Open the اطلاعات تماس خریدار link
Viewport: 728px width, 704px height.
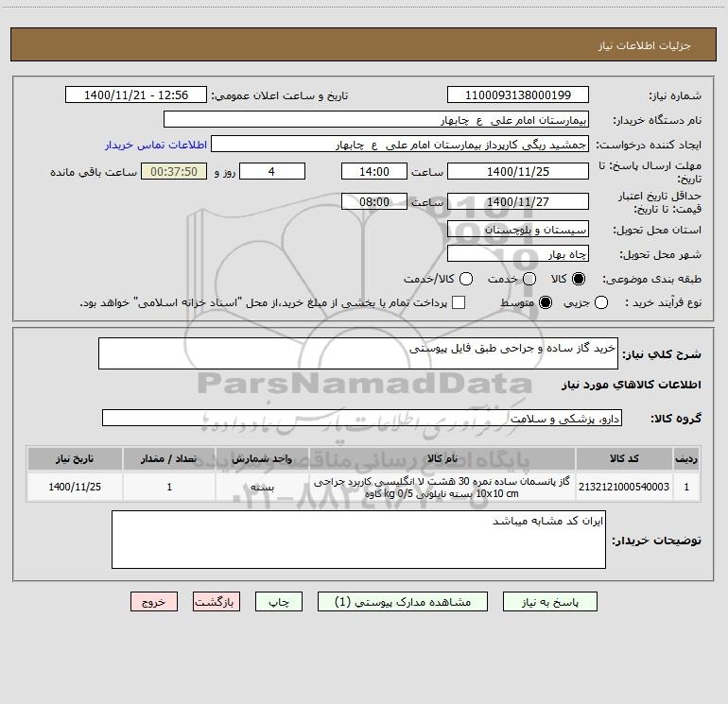pos(156,145)
